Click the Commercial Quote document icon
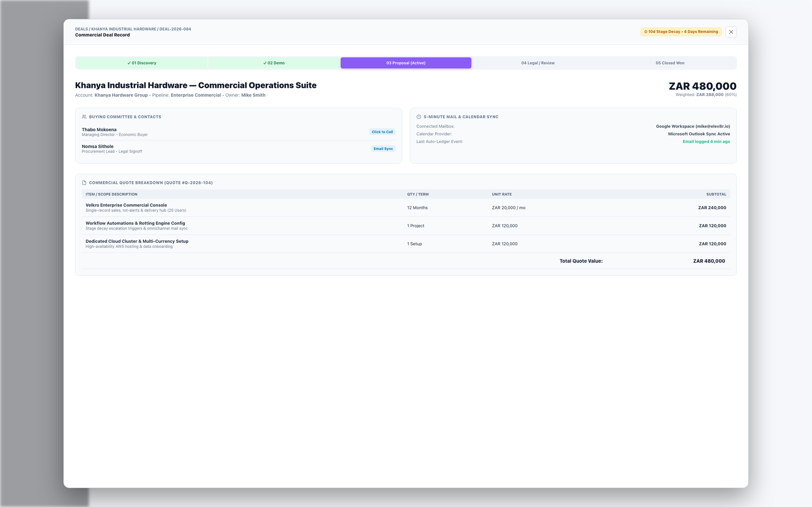Viewport: 812px width, 507px height. tap(84, 183)
